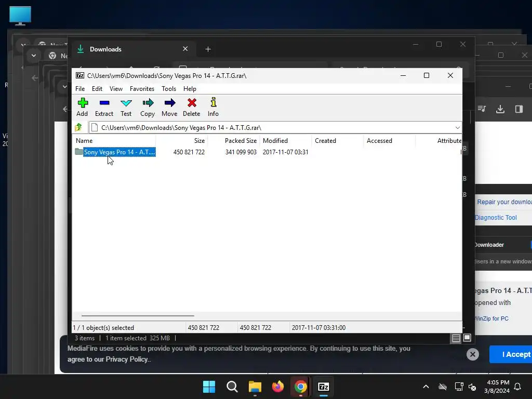The image size is (532, 399).
Task: Open Windows taskbar Search
Action: [x=232, y=387]
